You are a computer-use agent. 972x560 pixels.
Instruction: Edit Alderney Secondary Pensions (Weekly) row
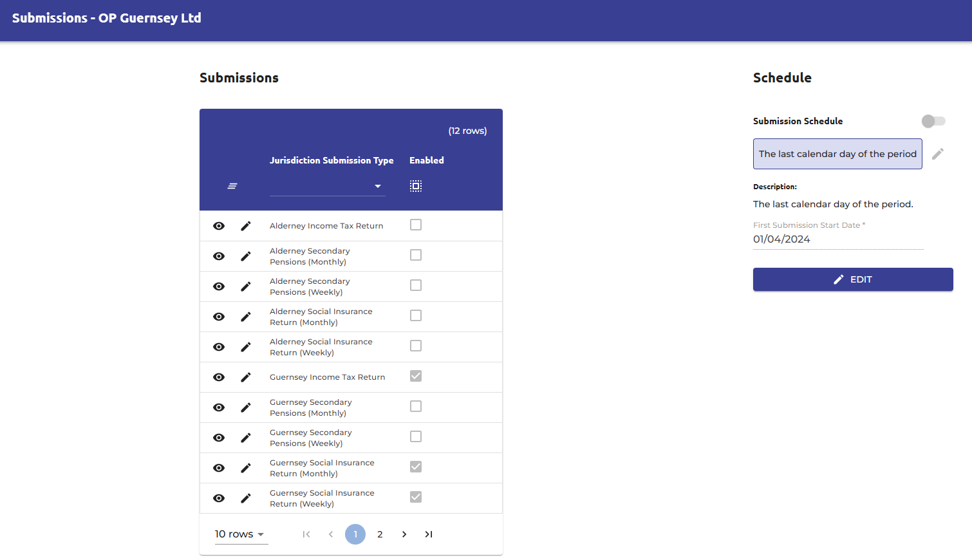[246, 286]
